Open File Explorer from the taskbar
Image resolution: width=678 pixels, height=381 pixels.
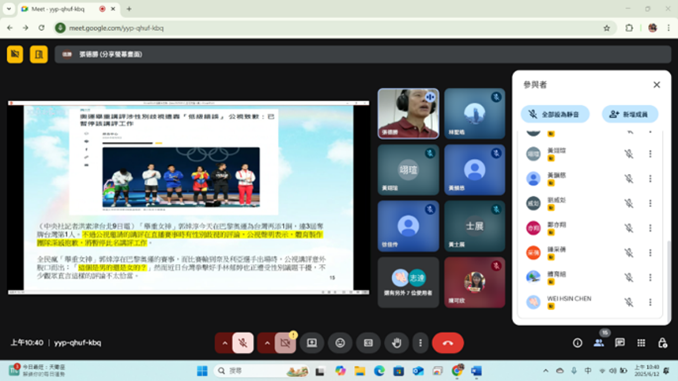pos(359,371)
